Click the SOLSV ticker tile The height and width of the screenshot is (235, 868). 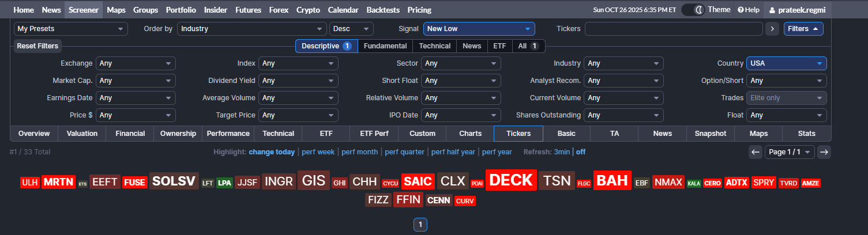174,181
